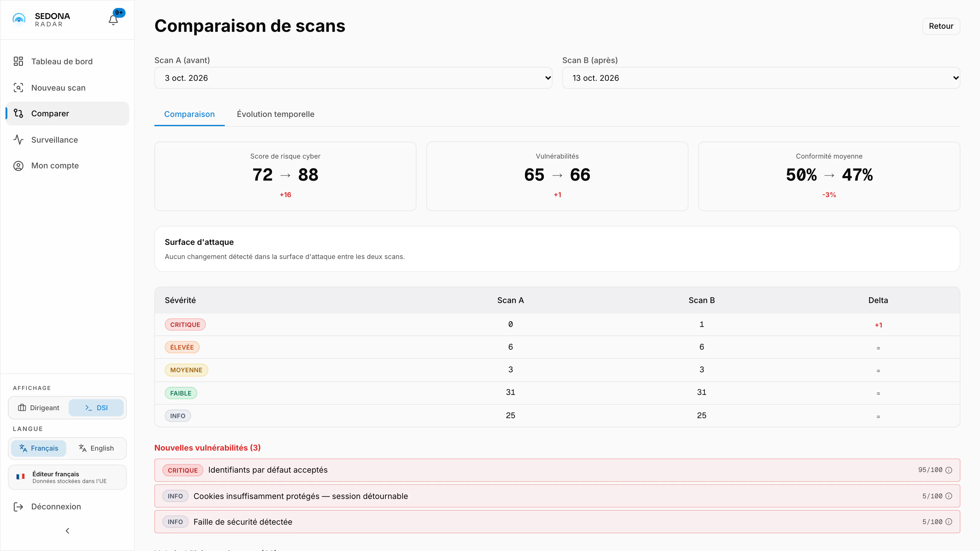Open the Scan A (avant) dropdown
The image size is (980, 551).
[x=353, y=78]
